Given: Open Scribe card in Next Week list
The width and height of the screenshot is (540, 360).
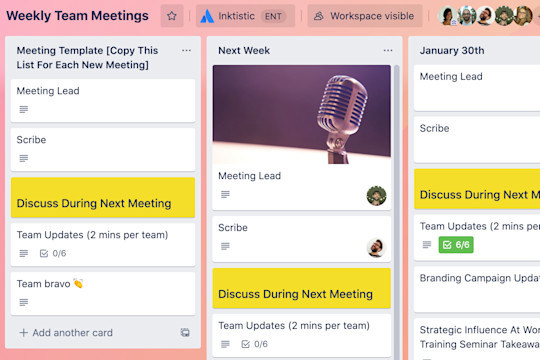Looking at the screenshot, I should [x=302, y=239].
